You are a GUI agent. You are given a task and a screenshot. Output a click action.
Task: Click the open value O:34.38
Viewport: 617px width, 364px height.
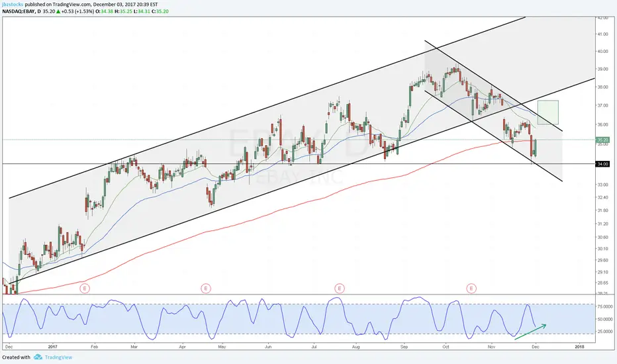pos(105,11)
